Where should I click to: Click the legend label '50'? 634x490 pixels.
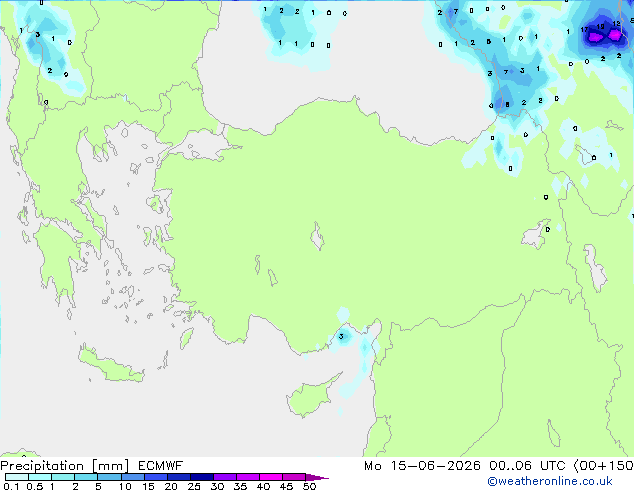[309, 486]
